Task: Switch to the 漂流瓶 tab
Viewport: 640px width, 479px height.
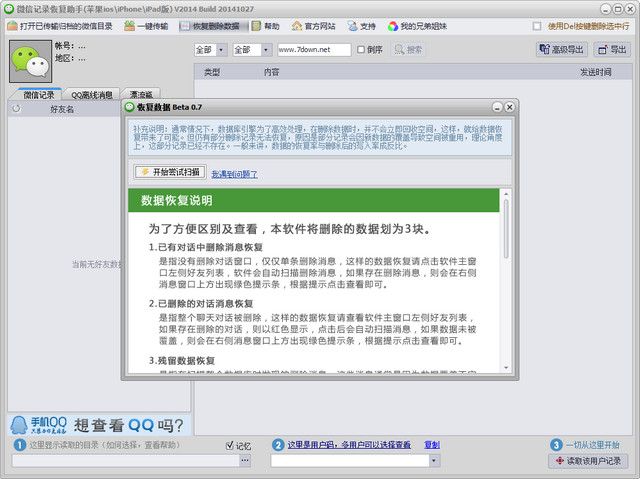Action: pyautogui.click(x=141, y=95)
